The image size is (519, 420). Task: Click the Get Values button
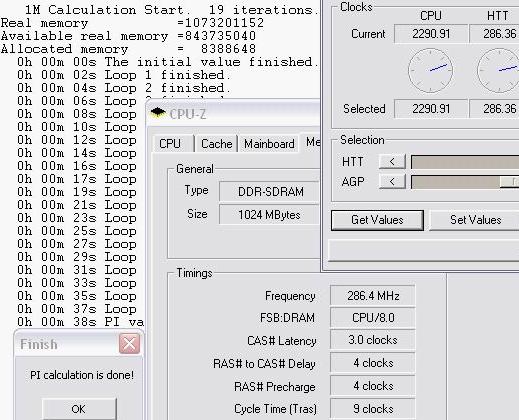click(377, 220)
